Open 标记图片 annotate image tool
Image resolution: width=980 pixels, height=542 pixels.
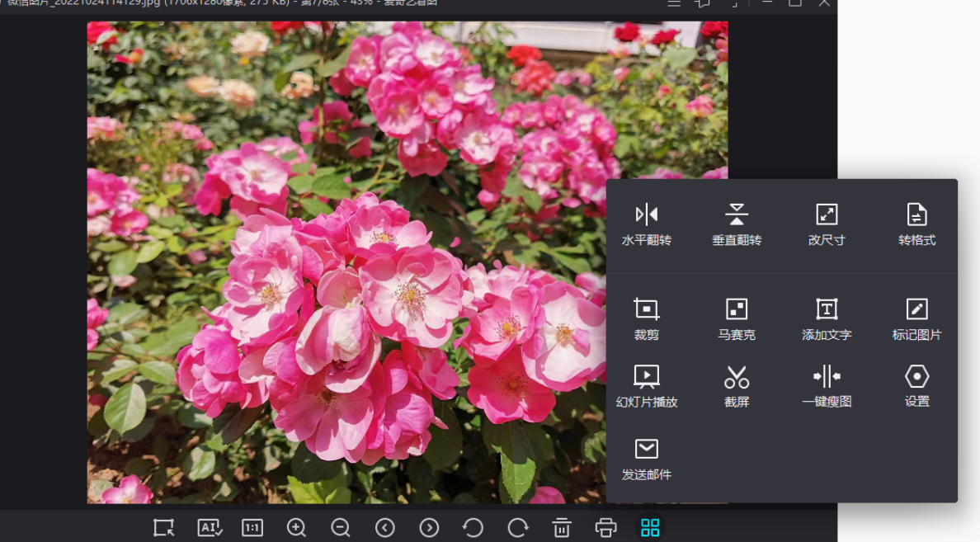[916, 318]
